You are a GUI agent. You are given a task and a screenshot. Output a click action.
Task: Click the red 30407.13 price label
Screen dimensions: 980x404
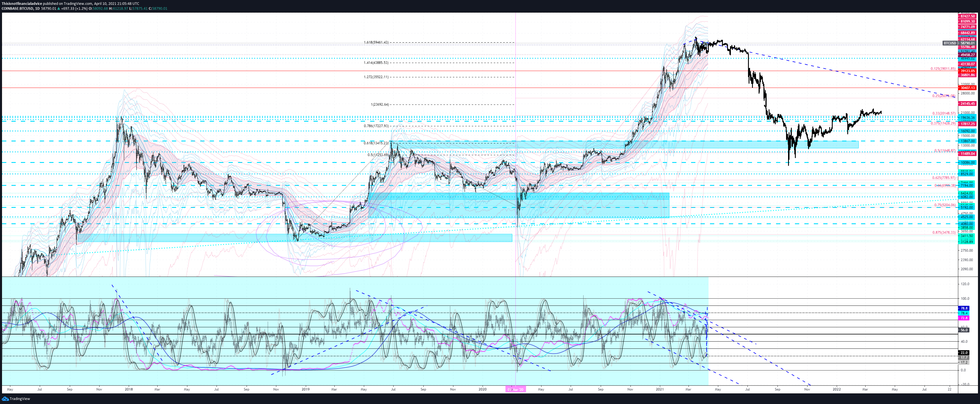pos(967,88)
